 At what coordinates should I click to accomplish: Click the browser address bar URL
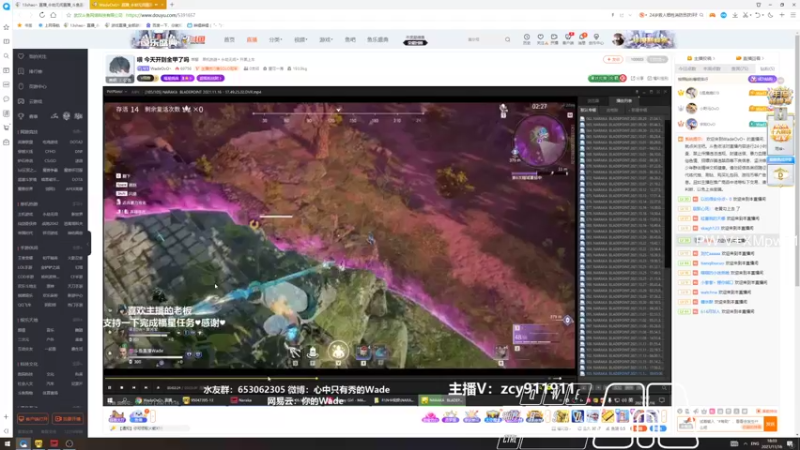[x=161, y=15]
